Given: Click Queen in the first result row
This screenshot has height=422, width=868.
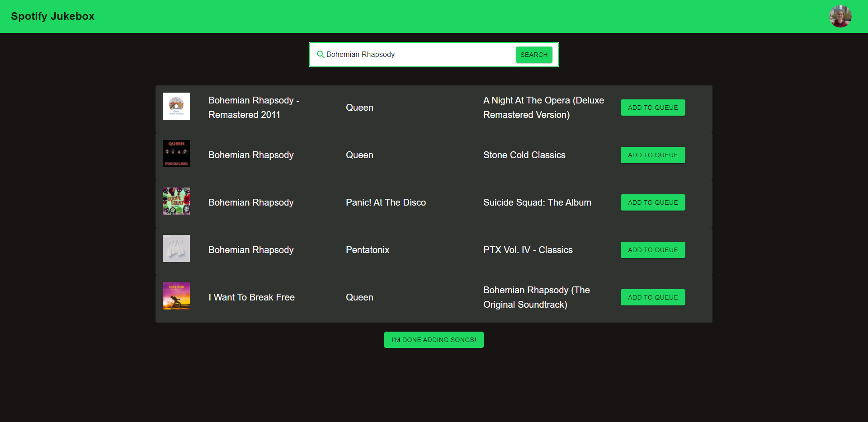Looking at the screenshot, I should pos(359,108).
